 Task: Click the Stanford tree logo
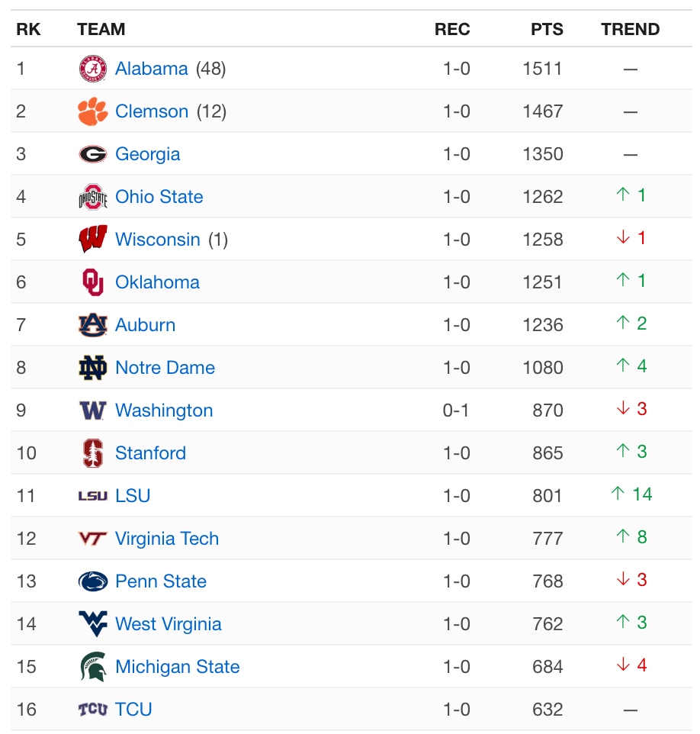point(93,453)
